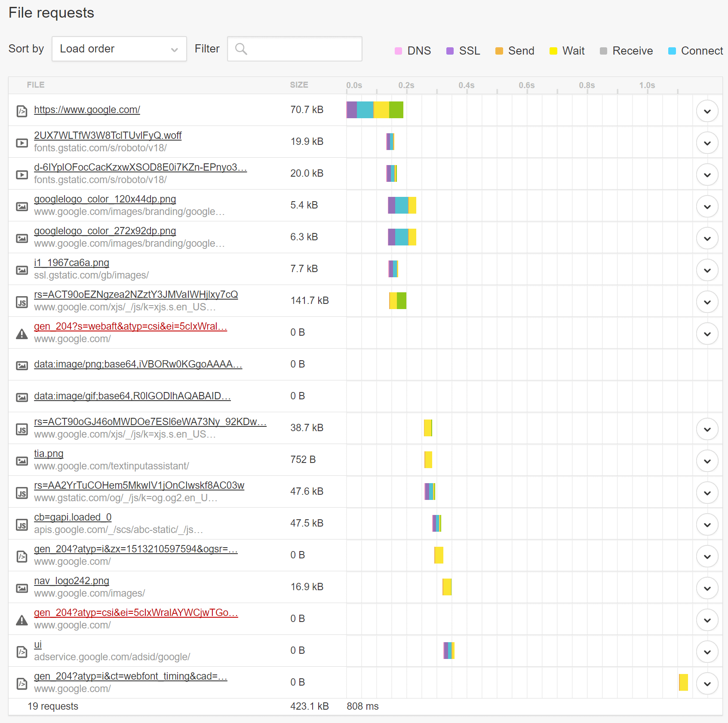Click inside the Filter search box
The height and width of the screenshot is (723, 728).
pos(297,49)
